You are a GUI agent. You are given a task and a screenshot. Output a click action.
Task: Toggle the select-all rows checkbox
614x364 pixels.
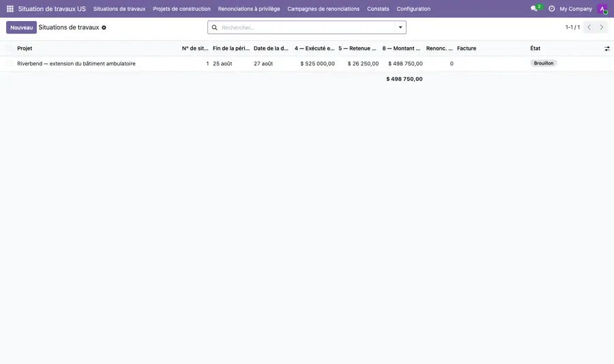pyautogui.click(x=9, y=48)
